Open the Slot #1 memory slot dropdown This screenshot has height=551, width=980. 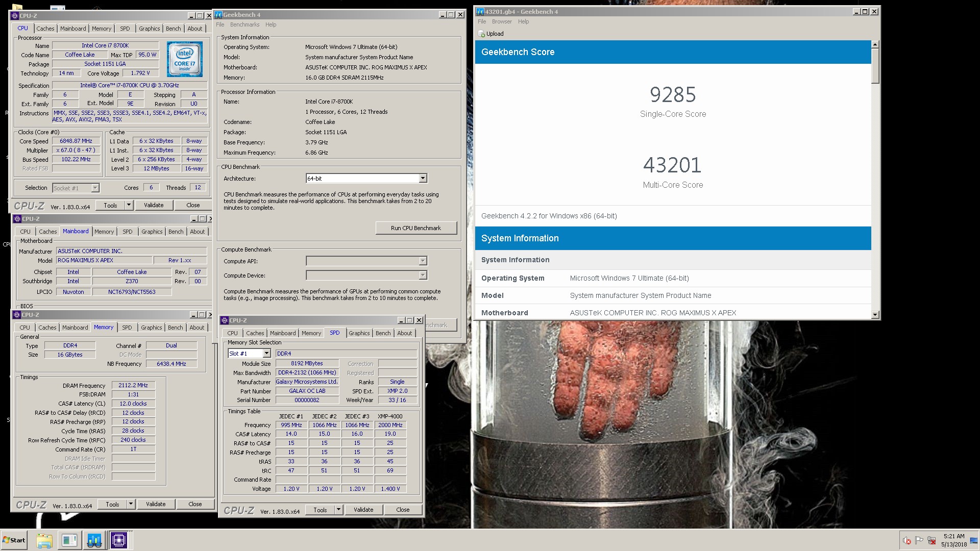point(266,354)
